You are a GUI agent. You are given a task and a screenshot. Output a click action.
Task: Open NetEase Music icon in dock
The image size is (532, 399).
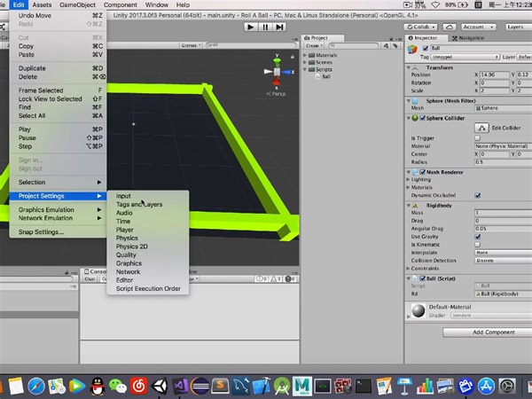click(x=139, y=386)
